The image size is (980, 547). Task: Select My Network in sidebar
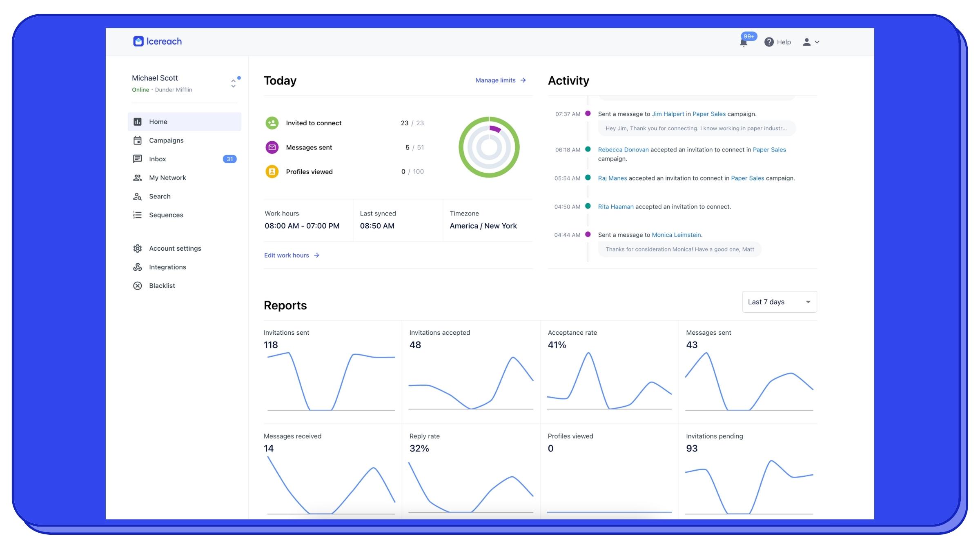(167, 178)
